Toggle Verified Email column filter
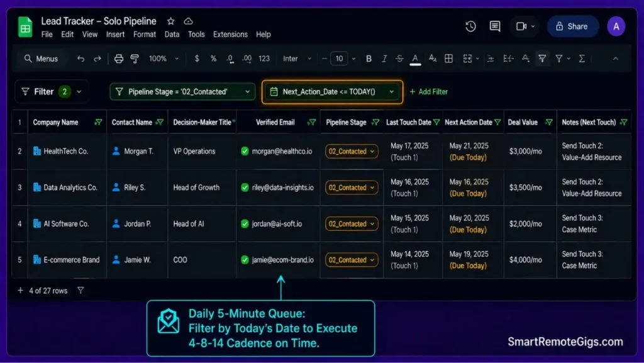Image resolution: width=644 pixels, height=363 pixels. (312, 123)
